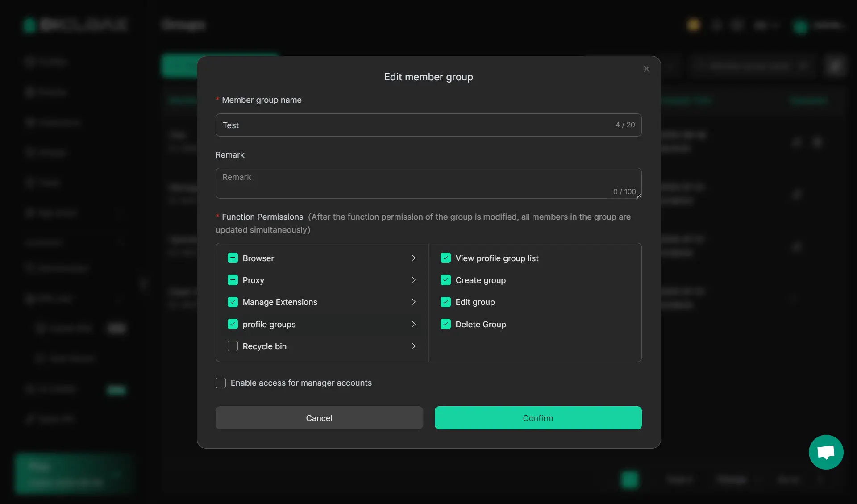Screen dimensions: 857x504
Task: Expand the Proxy permissions chevron
Action: tap(414, 280)
